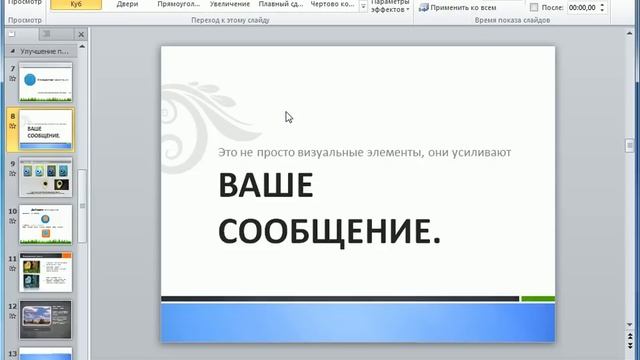Viewport: 640px width, 360px height.
Task: Click Применить ко всем button
Action: [458, 7]
